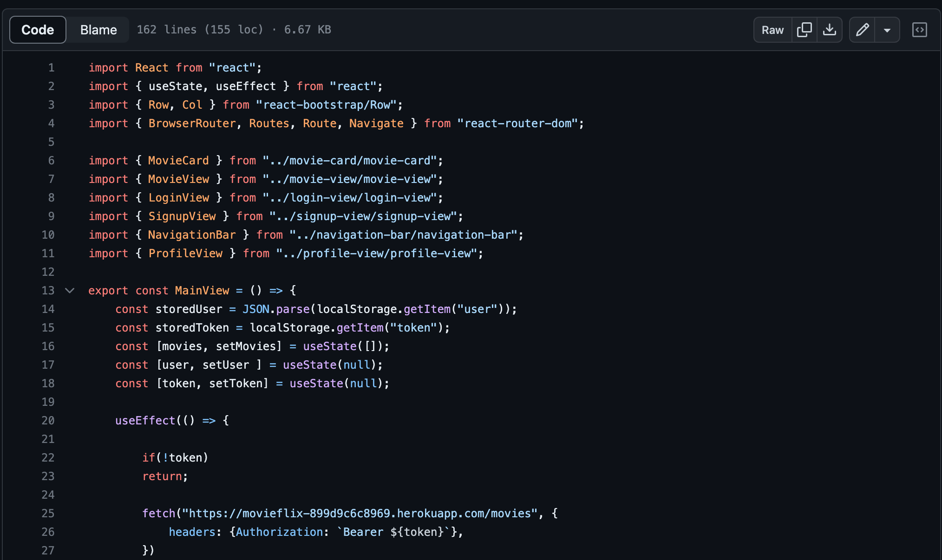This screenshot has height=560, width=942.
Task: Select line number 1
Action: point(51,68)
